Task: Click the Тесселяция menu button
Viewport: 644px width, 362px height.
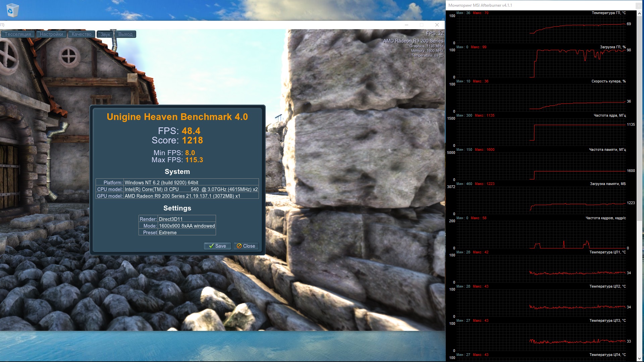Action: coord(18,34)
